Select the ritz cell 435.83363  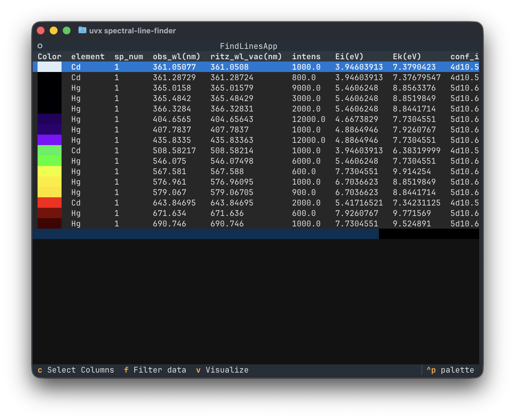(232, 140)
